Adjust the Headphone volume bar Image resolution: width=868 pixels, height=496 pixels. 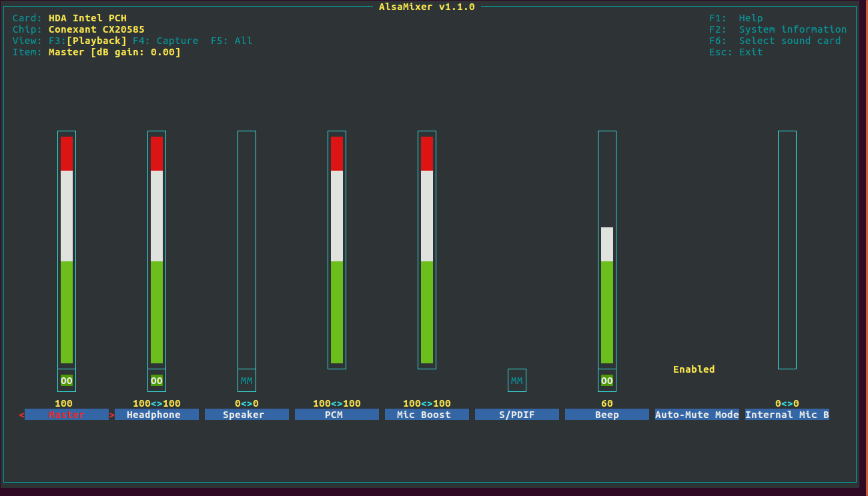coord(157,250)
